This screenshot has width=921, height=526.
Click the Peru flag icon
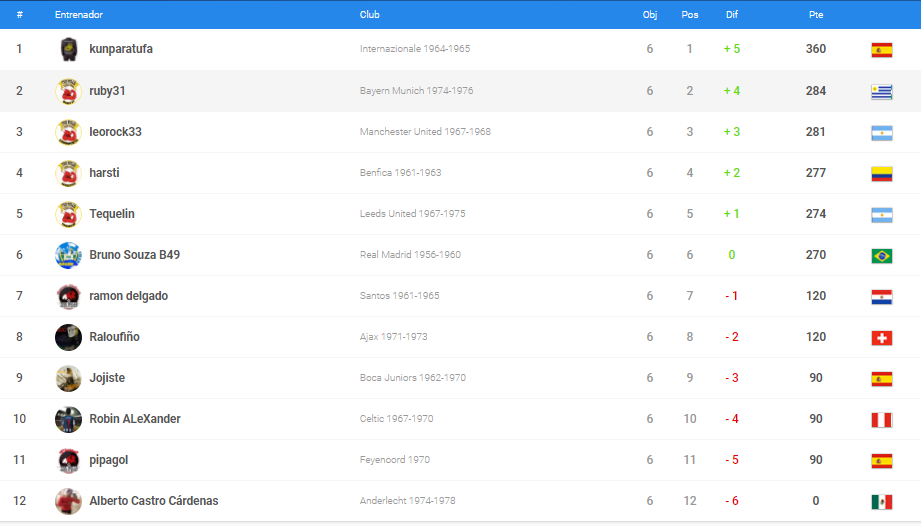click(x=881, y=420)
